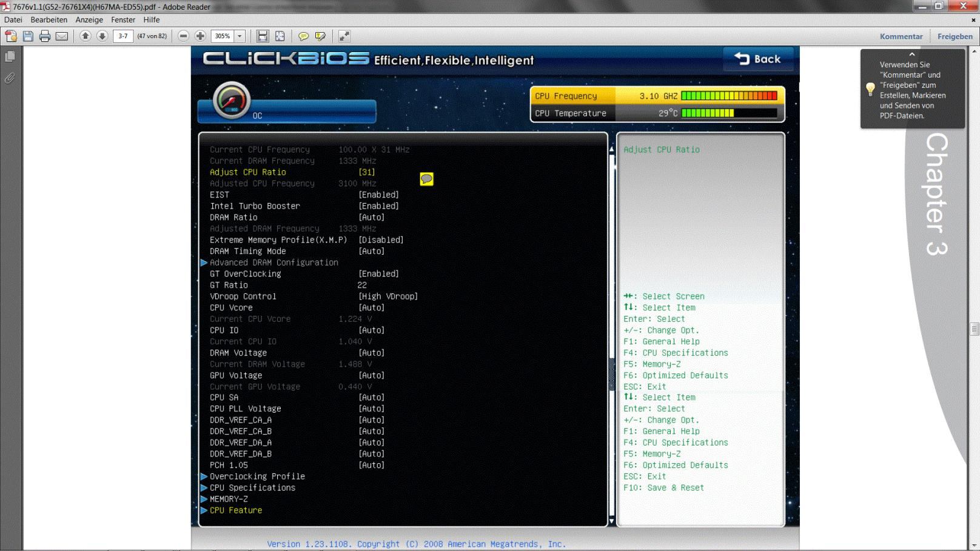Expand the CPU Feature triangle
Viewport: 980px width, 551px height.
coord(204,510)
